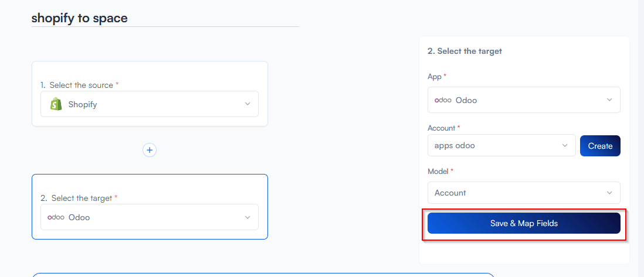Image resolution: width=644 pixels, height=277 pixels.
Task: Click the Shopify bag icon in source
Action: coord(56,104)
